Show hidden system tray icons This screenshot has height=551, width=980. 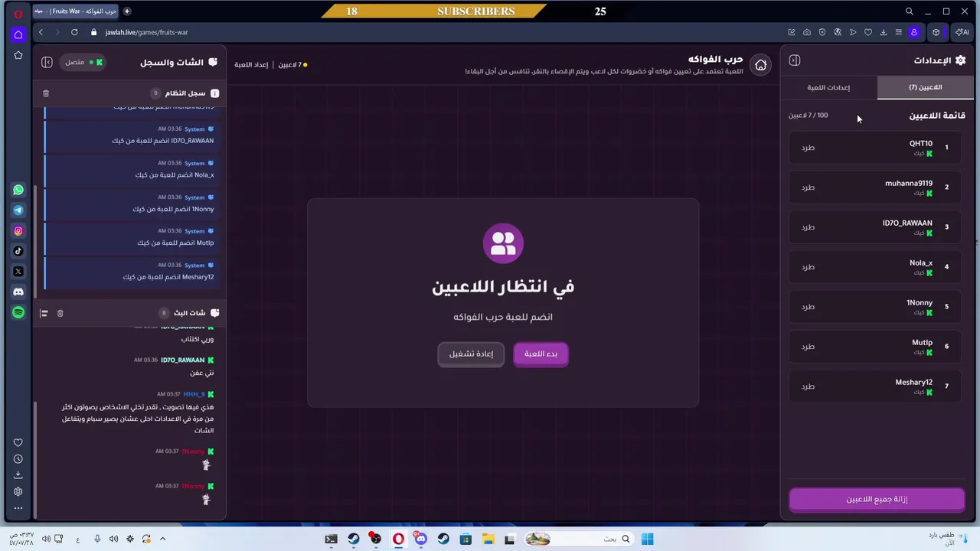point(162,539)
